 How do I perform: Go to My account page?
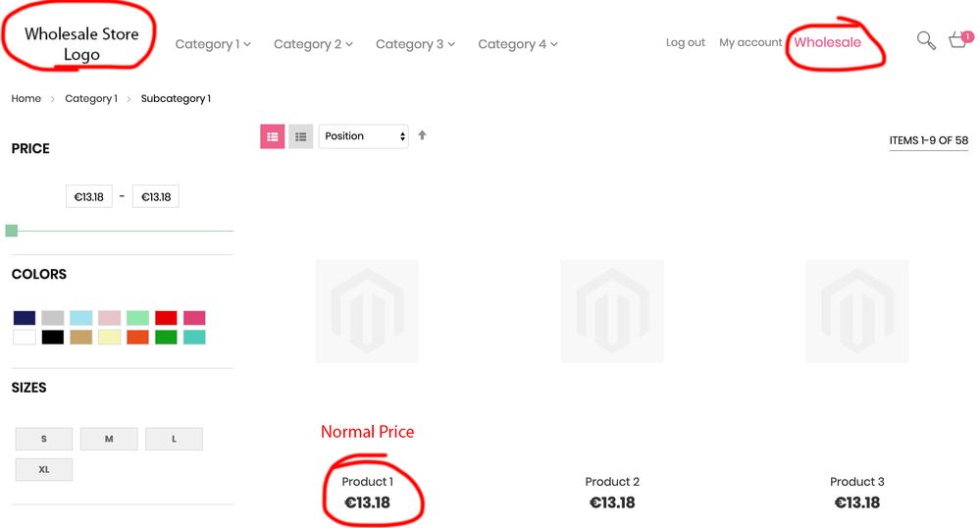click(750, 42)
